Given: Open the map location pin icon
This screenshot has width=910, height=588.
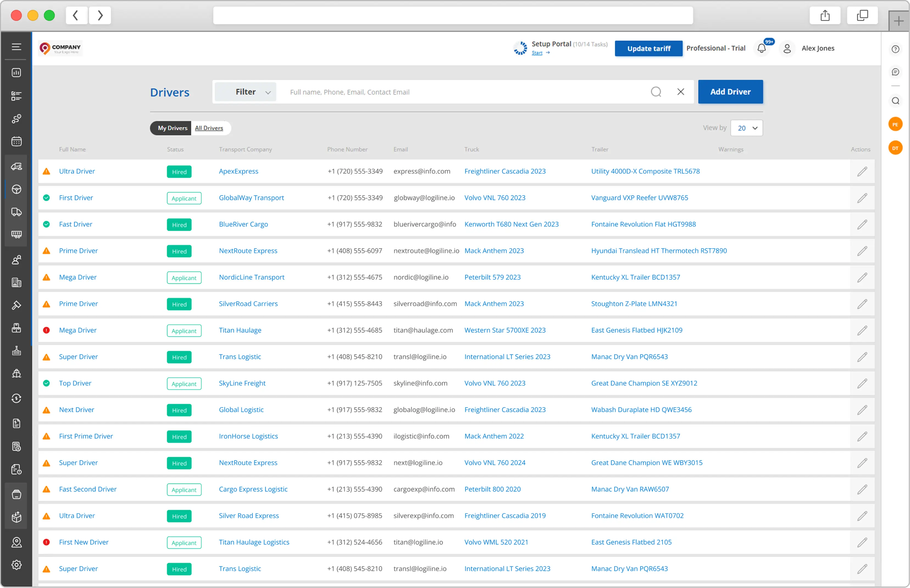Looking at the screenshot, I should coord(16,542).
